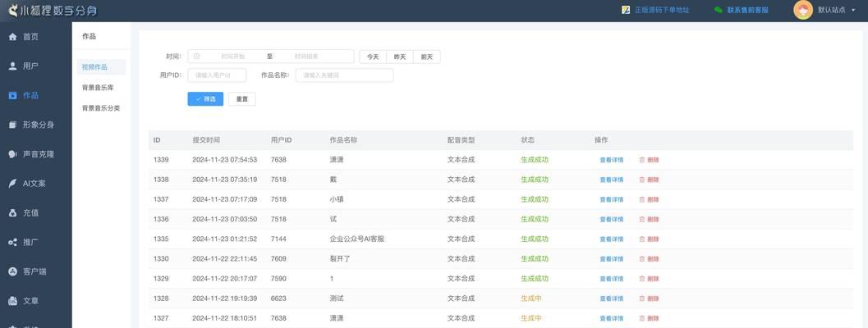This screenshot has width=868, height=328.
Task: Click the 提交时间 column header
Action: click(206, 140)
